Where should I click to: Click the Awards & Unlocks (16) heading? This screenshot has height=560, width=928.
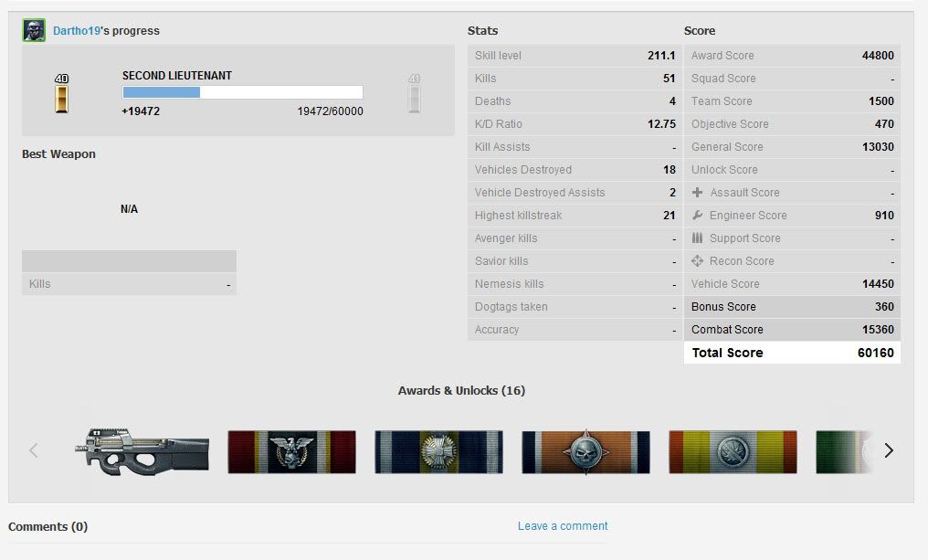tap(461, 391)
